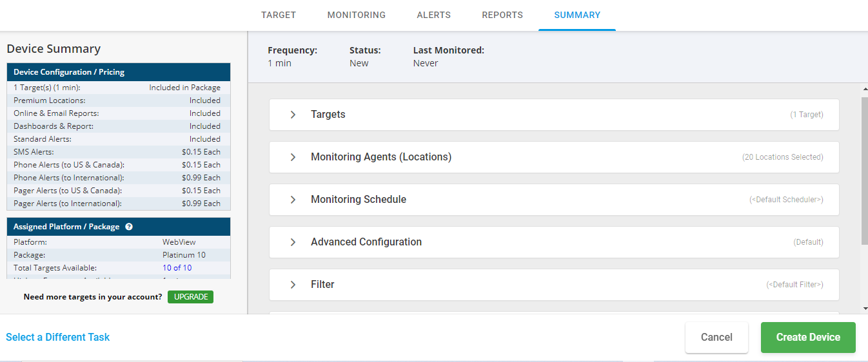
Task: Expand the Advanced Configuration chevron
Action: (293, 242)
